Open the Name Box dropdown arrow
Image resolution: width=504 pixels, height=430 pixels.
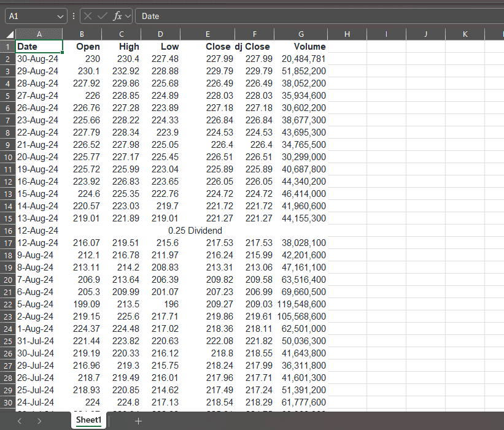pyautogui.click(x=60, y=17)
